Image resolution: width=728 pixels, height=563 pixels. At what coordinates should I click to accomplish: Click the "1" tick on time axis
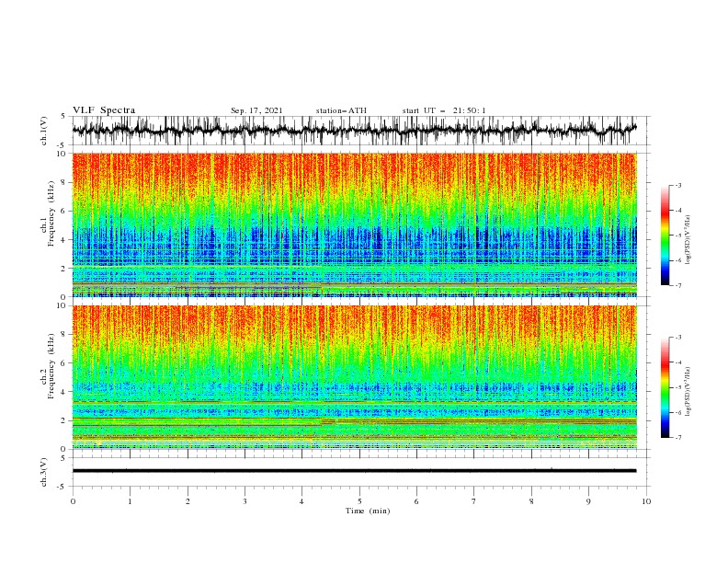click(x=130, y=501)
